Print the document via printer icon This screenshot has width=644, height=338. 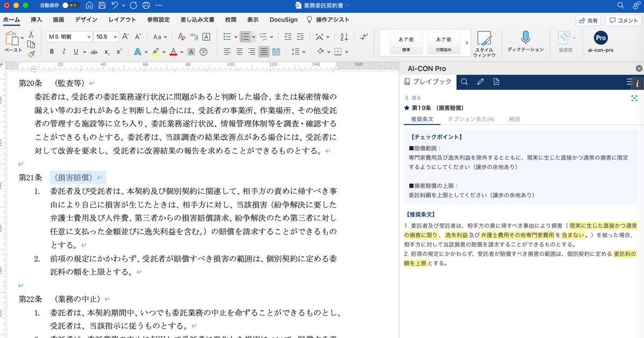pyautogui.click(x=146, y=5)
